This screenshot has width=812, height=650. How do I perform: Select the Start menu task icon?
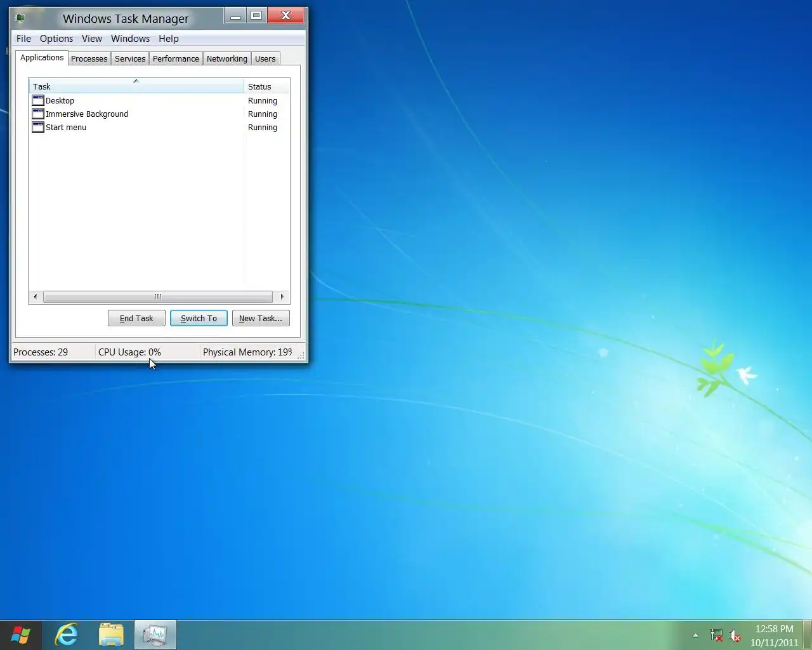38,127
